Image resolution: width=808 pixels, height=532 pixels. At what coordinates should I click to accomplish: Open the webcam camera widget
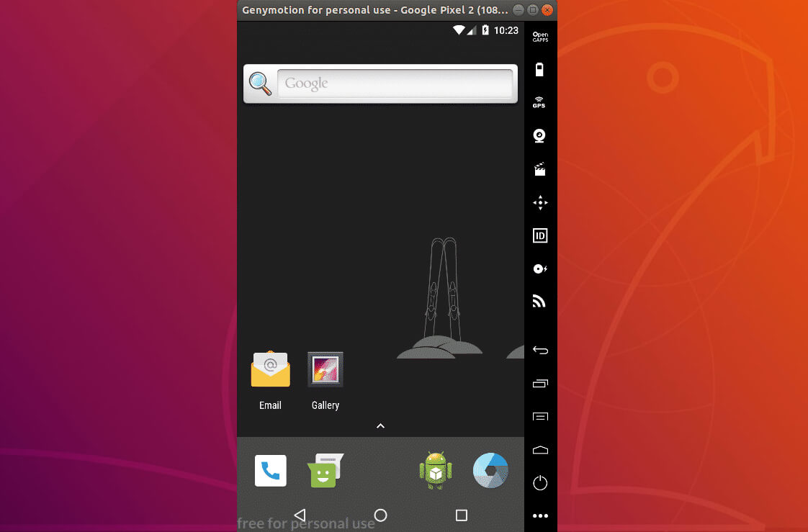539,135
